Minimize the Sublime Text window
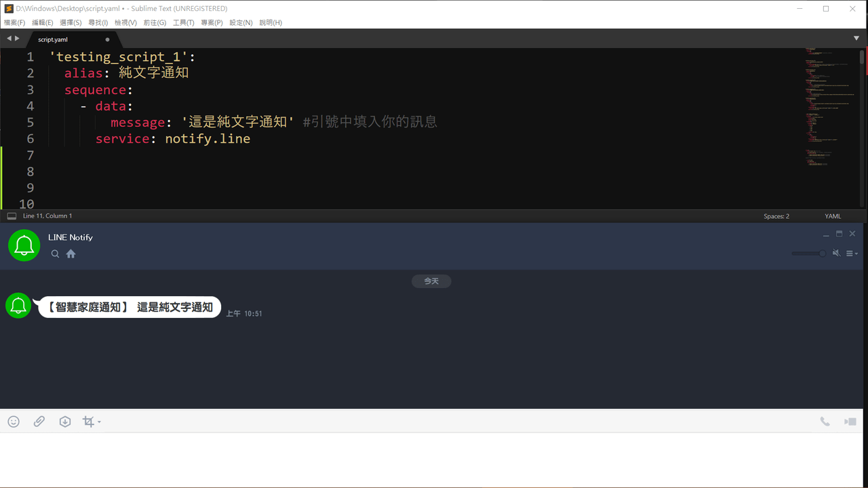868x488 pixels. coord(799,9)
